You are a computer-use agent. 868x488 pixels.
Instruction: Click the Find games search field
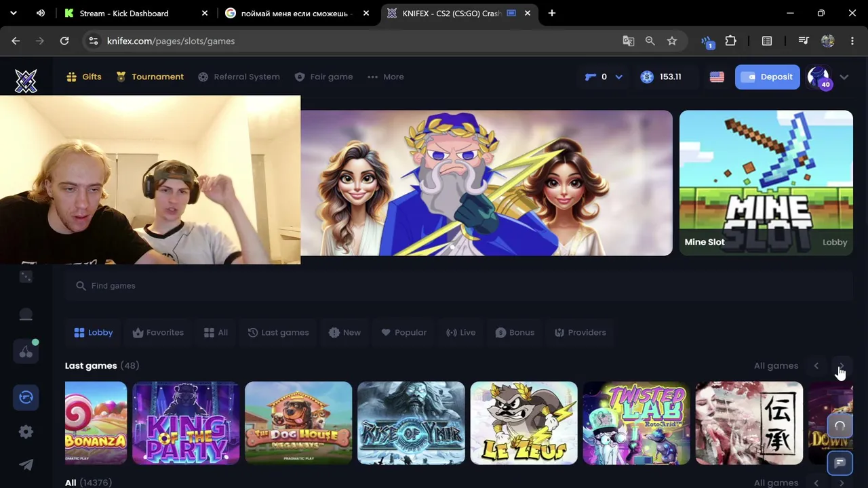459,286
